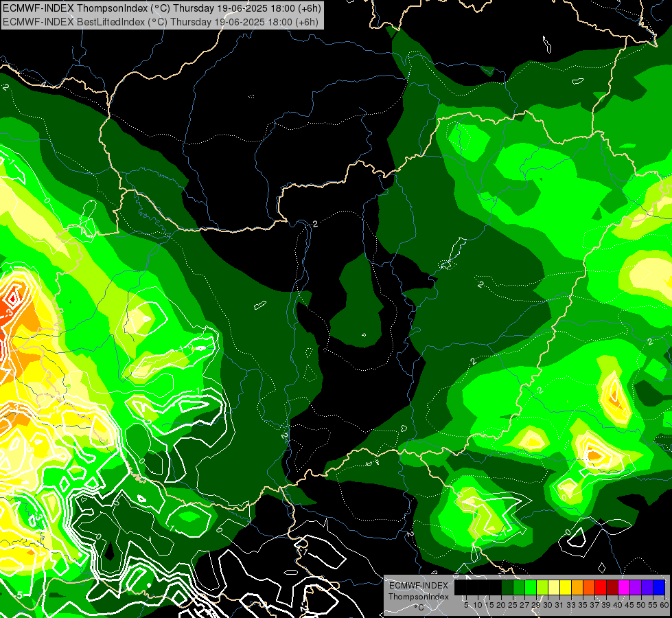Click the BestLiftedIndex title line at top
672x618 pixels.
click(x=161, y=22)
